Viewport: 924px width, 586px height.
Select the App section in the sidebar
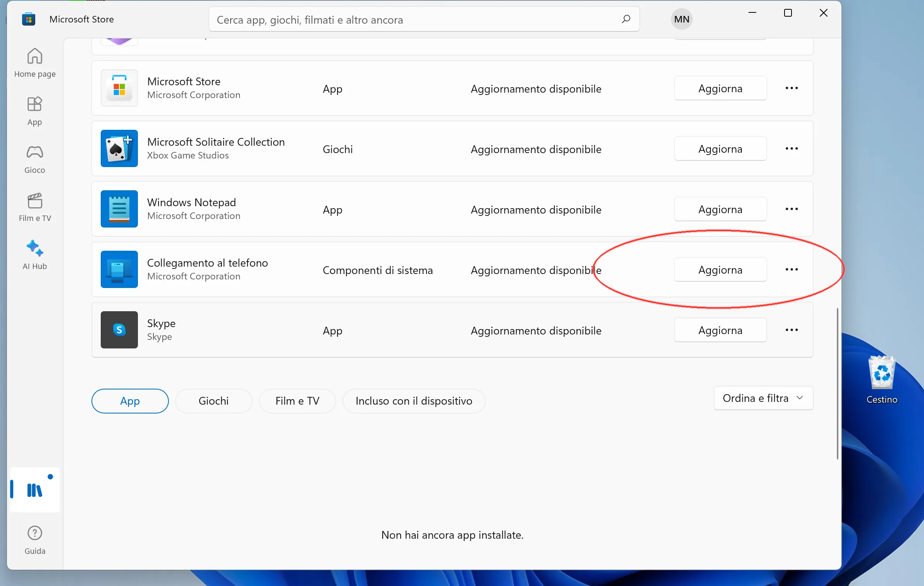[x=34, y=111]
